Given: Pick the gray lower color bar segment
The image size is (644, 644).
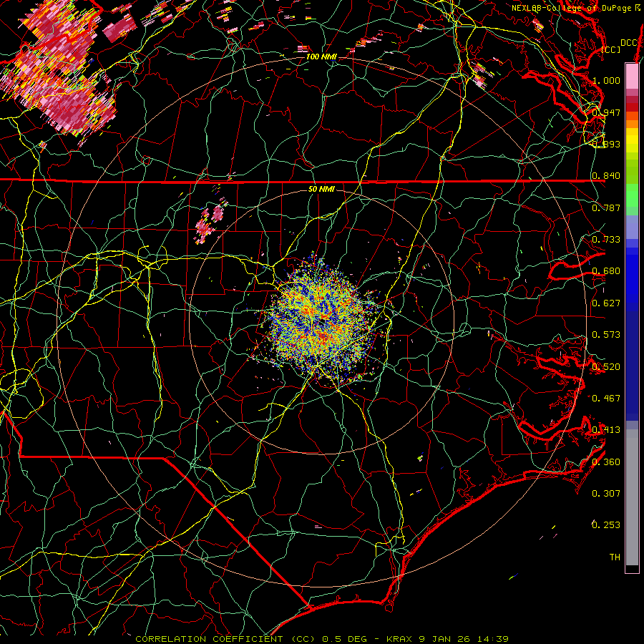Looking at the screenshot, I should (x=632, y=497).
